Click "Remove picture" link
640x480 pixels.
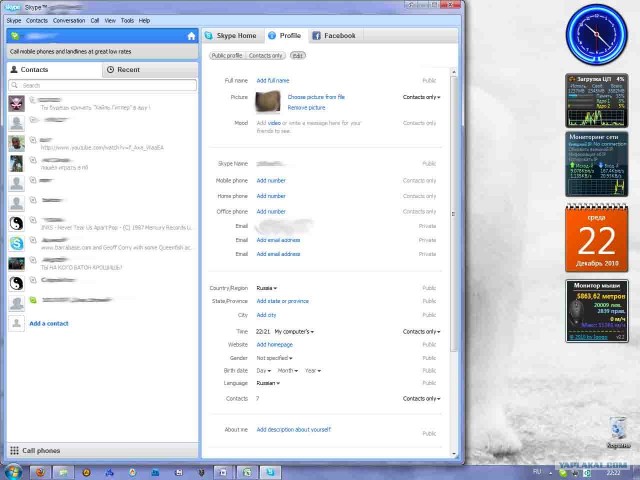tap(307, 108)
